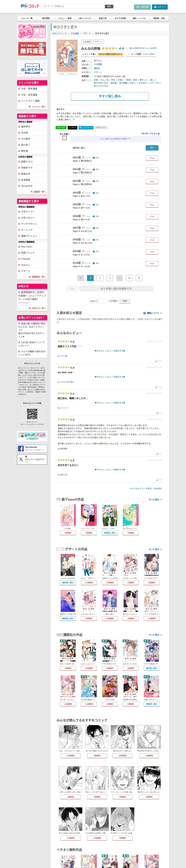Click the 少女漫画 tag button

tap(86, 42)
